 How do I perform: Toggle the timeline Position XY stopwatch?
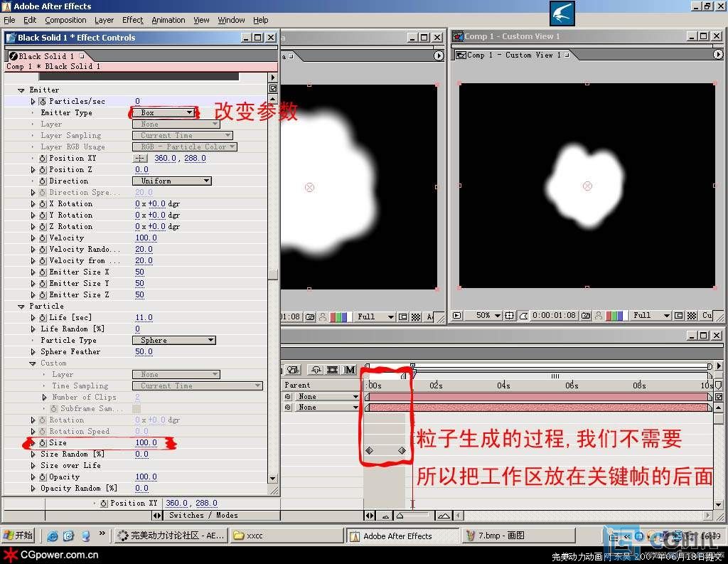pos(104,503)
